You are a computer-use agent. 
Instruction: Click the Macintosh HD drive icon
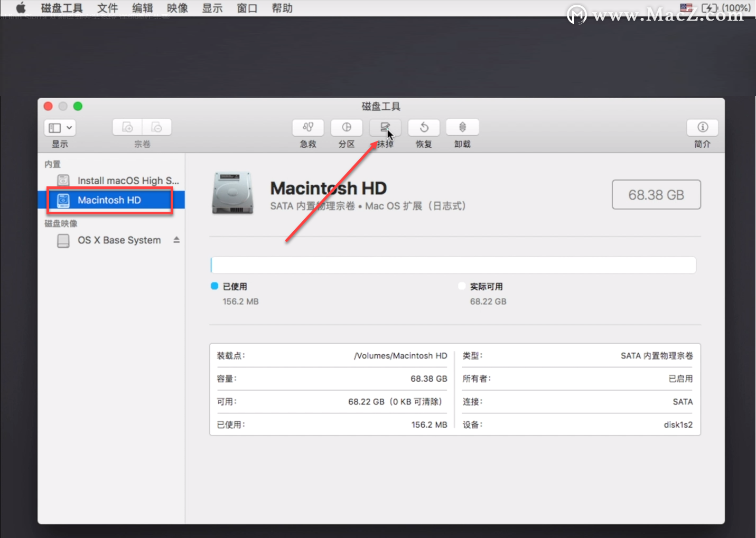(x=232, y=193)
